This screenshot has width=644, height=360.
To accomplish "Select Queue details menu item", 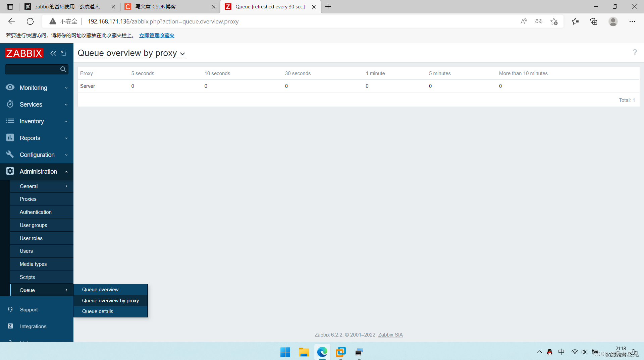I will click(111, 311).
